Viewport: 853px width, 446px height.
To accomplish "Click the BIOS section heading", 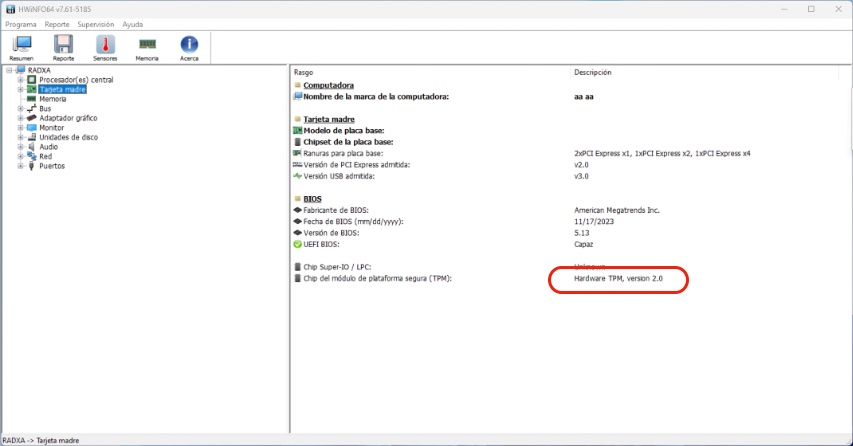I will point(312,199).
